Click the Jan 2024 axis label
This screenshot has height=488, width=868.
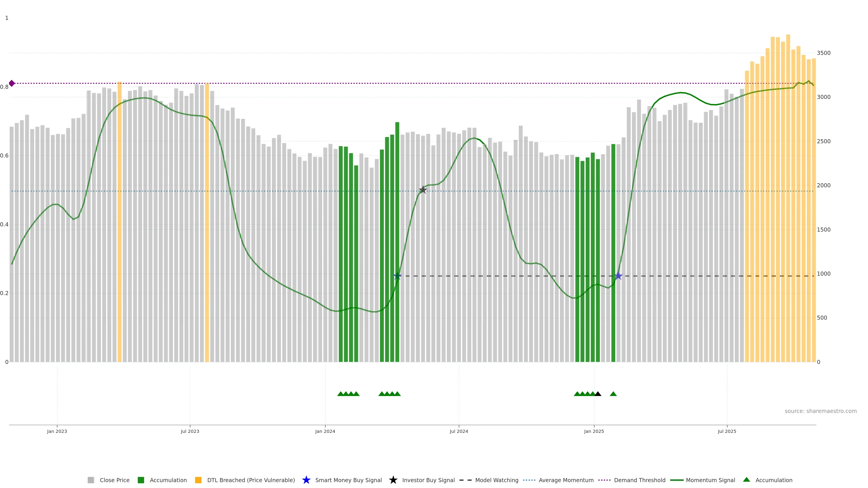point(325,431)
